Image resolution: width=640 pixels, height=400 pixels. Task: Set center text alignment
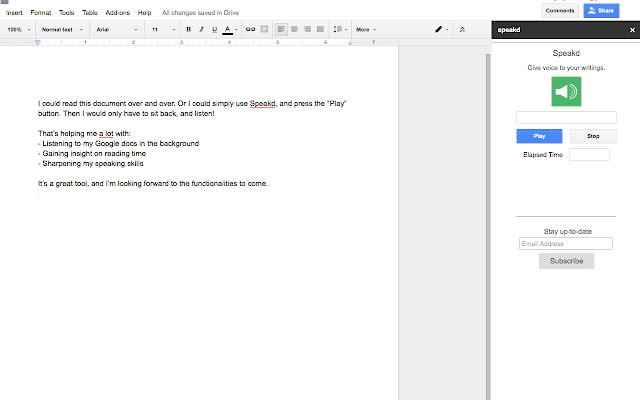294,30
